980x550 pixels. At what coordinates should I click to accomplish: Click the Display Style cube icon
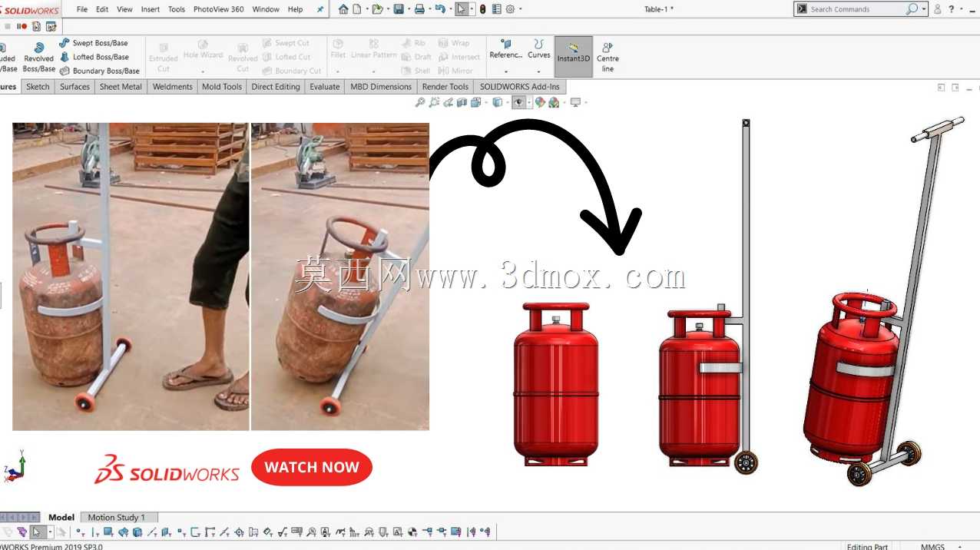497,102
